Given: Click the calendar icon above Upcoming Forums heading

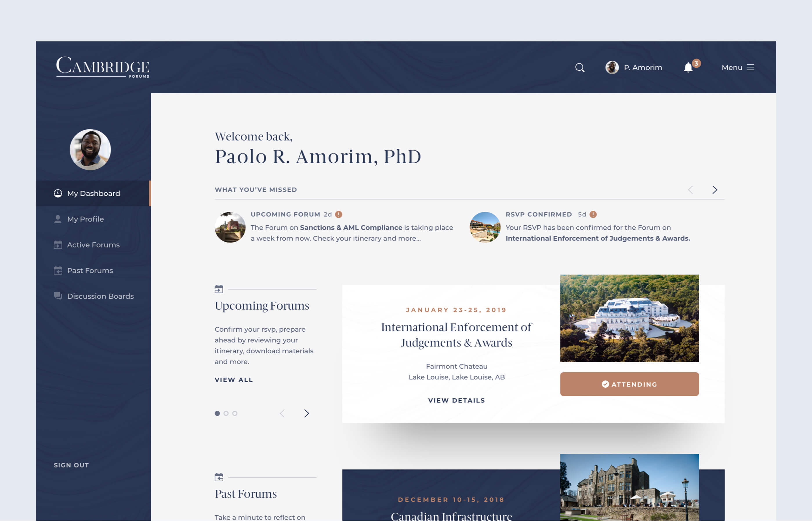Looking at the screenshot, I should click(x=219, y=289).
